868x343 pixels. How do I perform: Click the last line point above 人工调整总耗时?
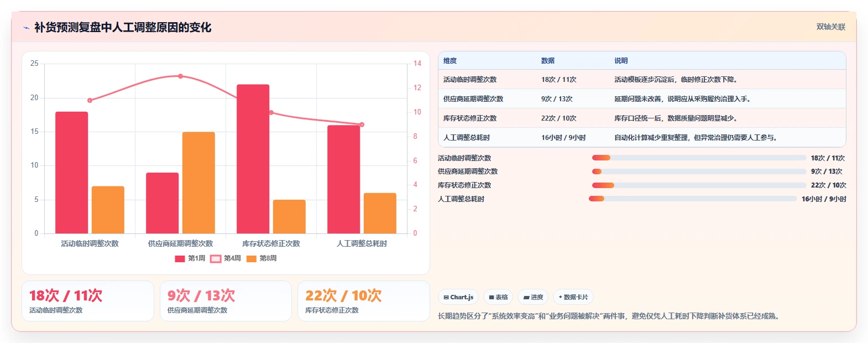coord(362,124)
